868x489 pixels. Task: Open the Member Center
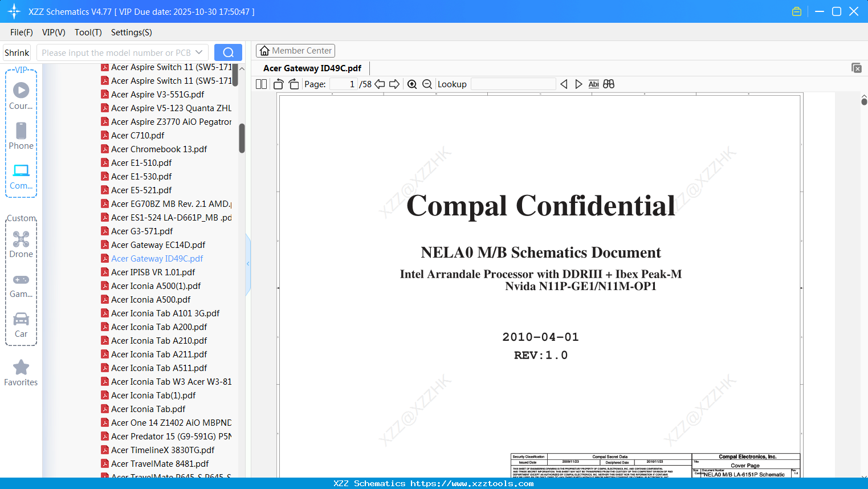[295, 51]
